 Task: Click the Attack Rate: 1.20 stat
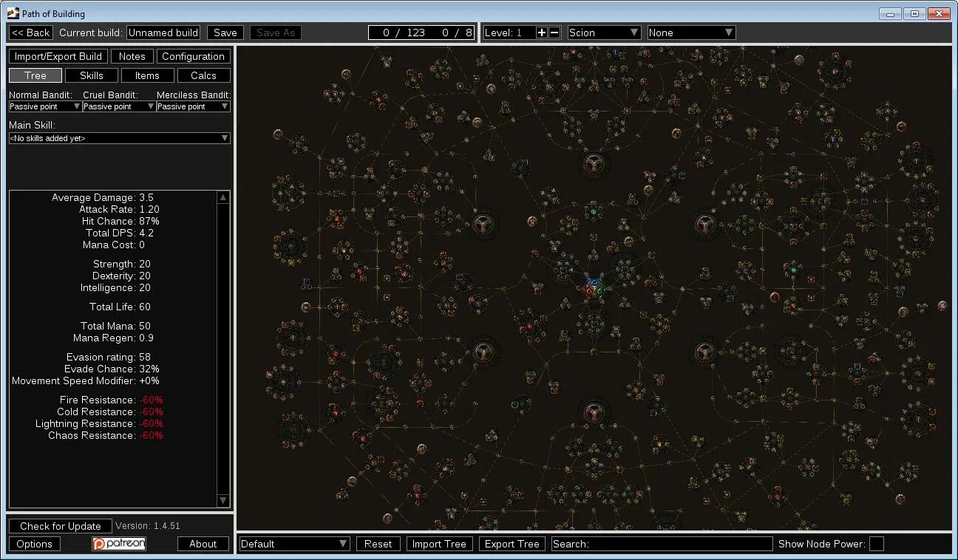point(119,209)
